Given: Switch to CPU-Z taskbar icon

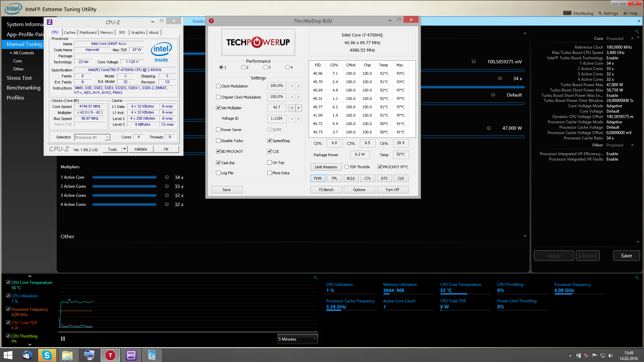Looking at the screenshot, I should click(x=131, y=355).
